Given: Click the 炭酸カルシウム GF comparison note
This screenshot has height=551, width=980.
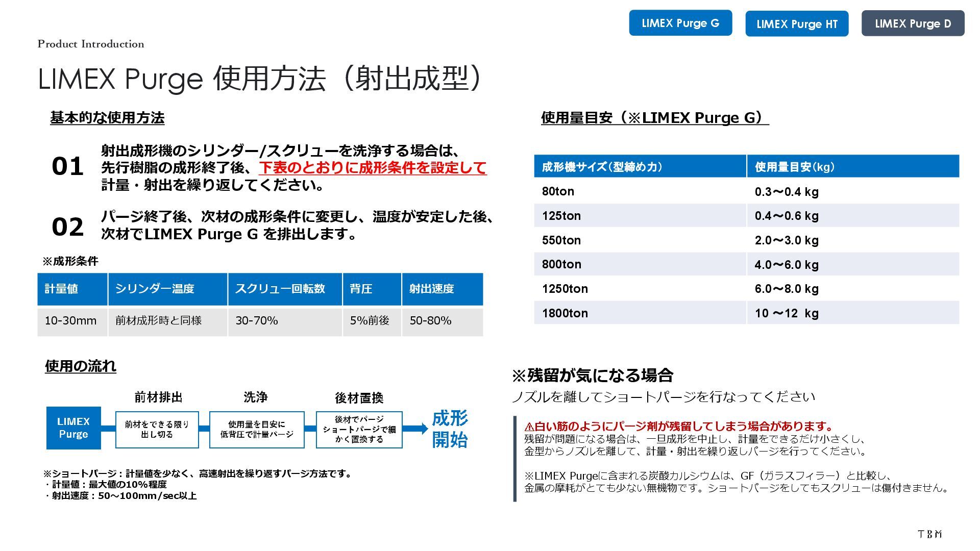Looking at the screenshot, I should coord(737,482).
